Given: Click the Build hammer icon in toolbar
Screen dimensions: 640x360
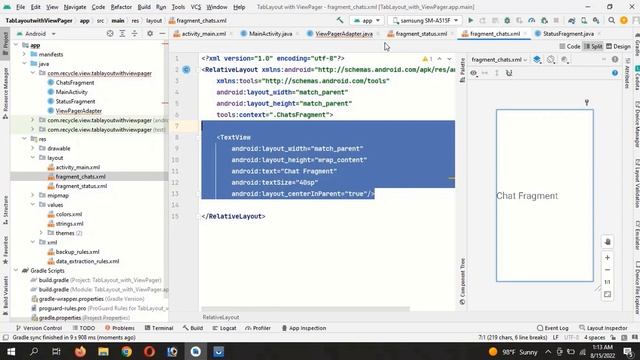Looking at the screenshot, I should 340,20.
